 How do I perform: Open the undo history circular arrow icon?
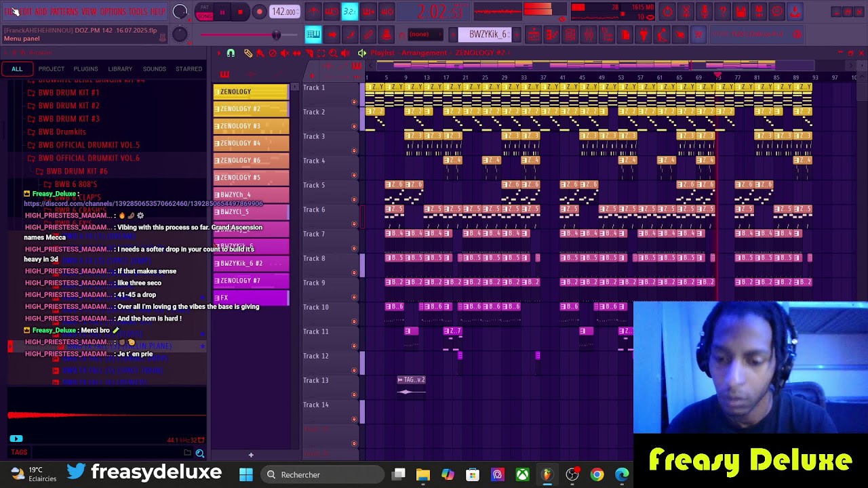pos(668,12)
